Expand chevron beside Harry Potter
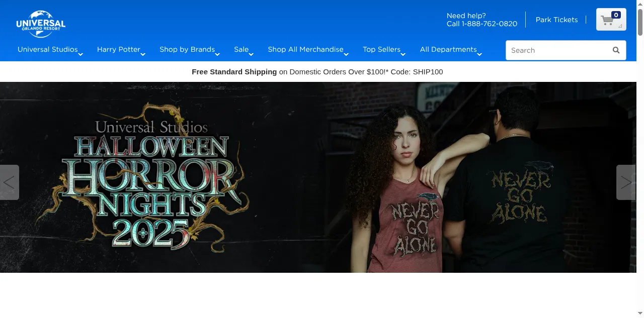The width and height of the screenshot is (644, 318). pyautogui.click(x=143, y=54)
